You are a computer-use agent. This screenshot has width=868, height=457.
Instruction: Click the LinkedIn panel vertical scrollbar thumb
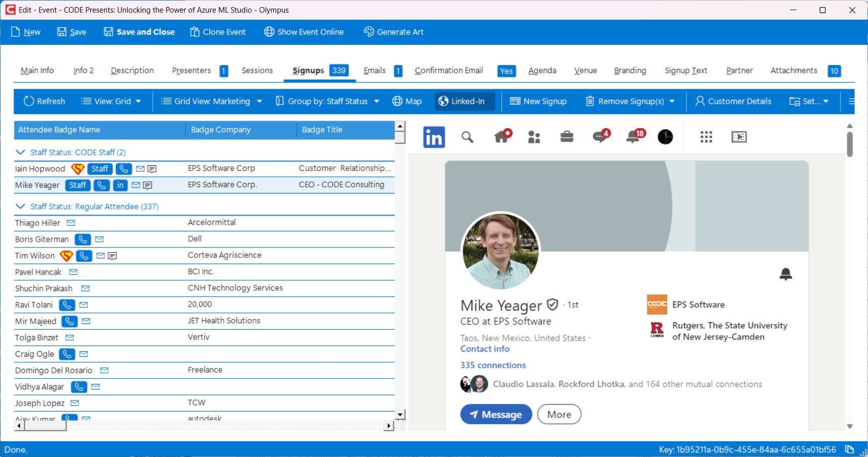coord(850,145)
